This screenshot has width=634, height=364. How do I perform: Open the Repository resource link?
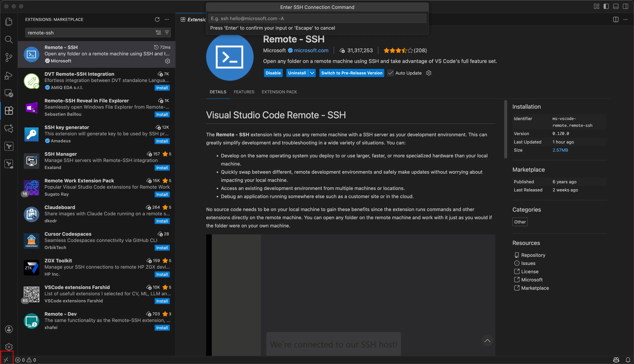533,255
